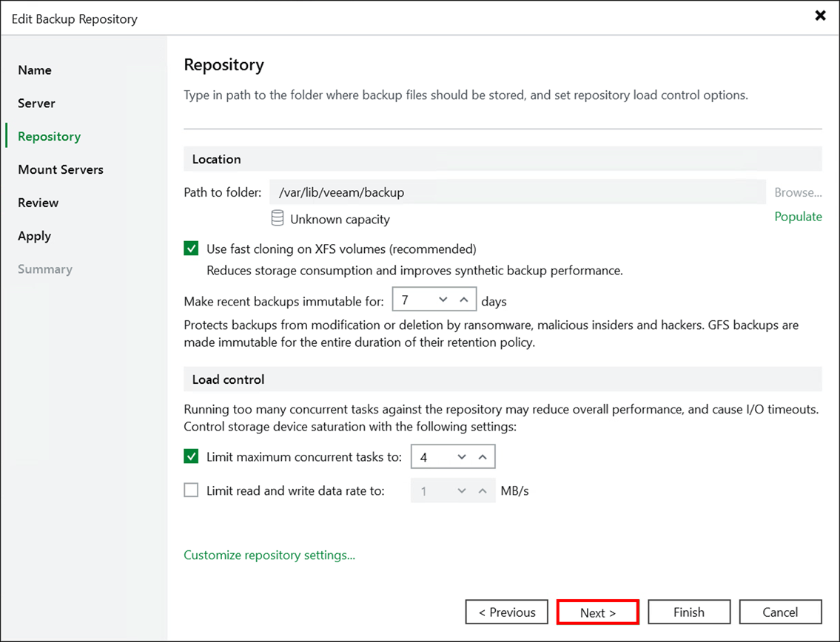Uncheck limit maximum concurrent tasks

(190, 456)
